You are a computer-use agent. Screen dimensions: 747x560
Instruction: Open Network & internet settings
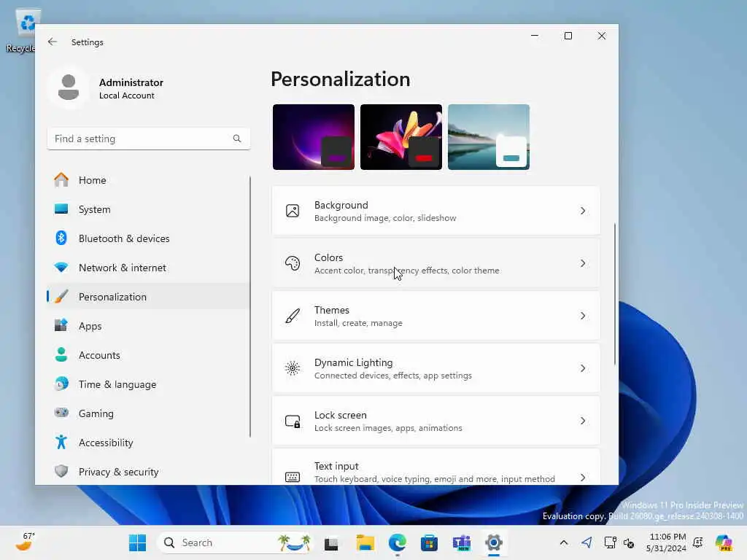click(x=149, y=268)
